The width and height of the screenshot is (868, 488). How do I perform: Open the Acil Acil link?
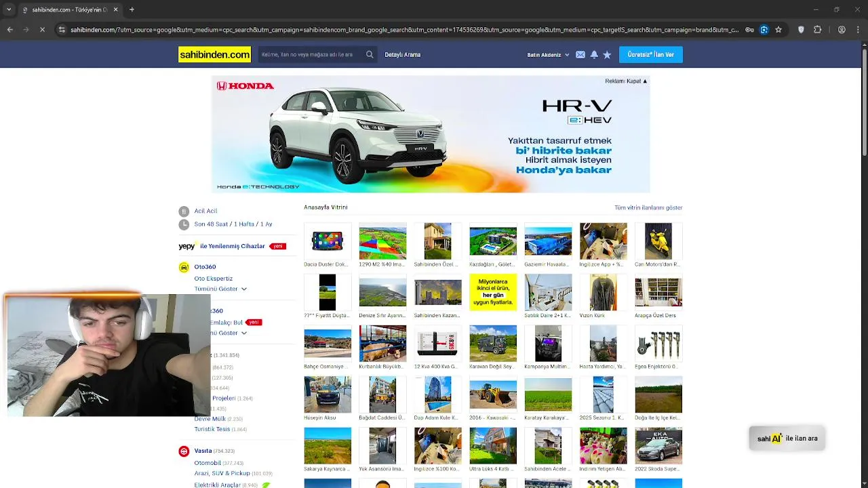[205, 211]
